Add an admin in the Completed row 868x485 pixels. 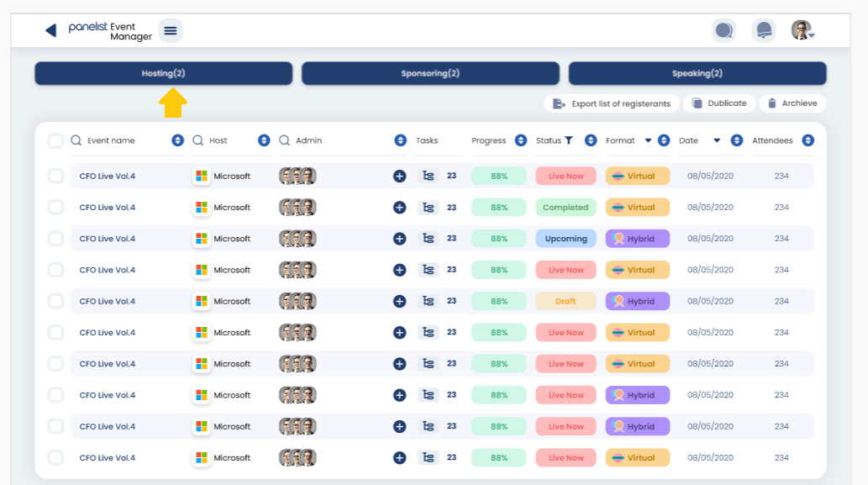(x=400, y=208)
